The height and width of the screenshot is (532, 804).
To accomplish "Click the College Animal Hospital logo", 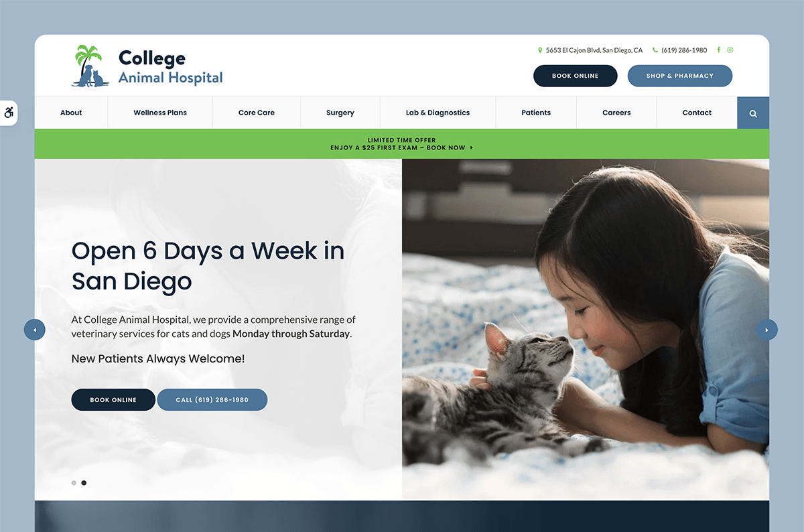I will pyautogui.click(x=147, y=66).
